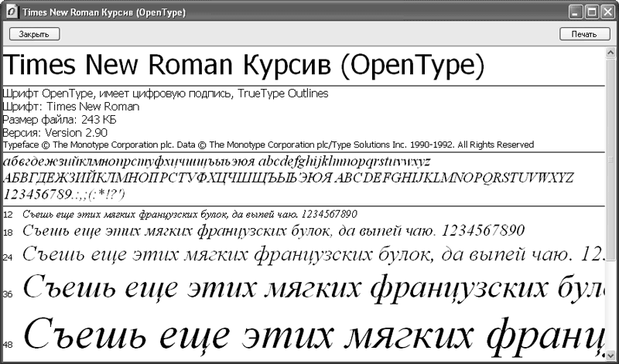Viewport: 619px width, 364px height.
Task: Click the 48 point size label
Action: (x=8, y=344)
